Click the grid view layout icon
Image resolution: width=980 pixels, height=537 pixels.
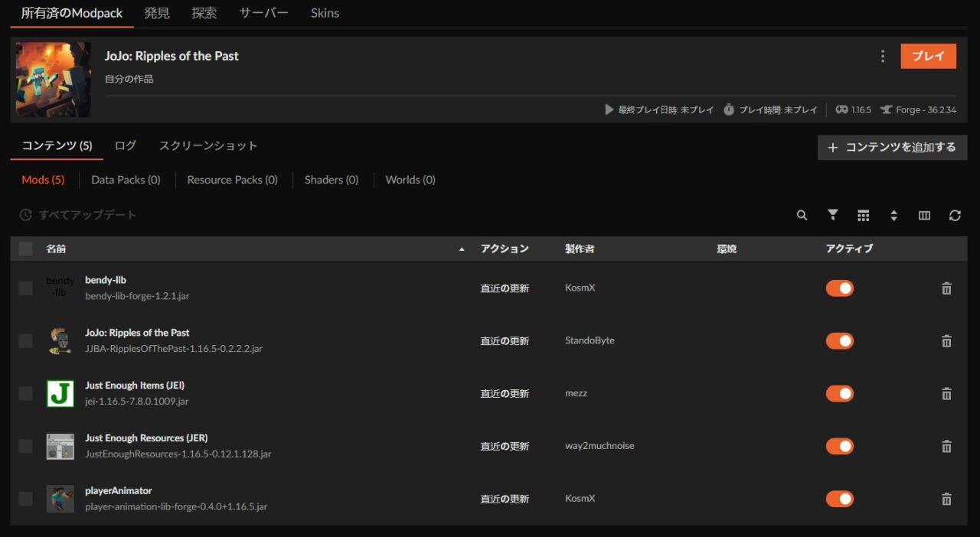pyautogui.click(x=864, y=216)
